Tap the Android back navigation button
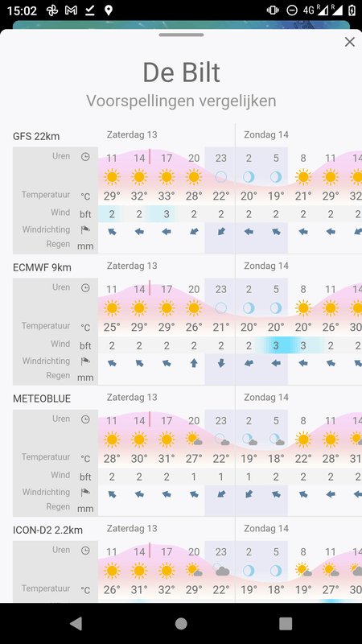The height and width of the screenshot is (644, 362). [76, 623]
